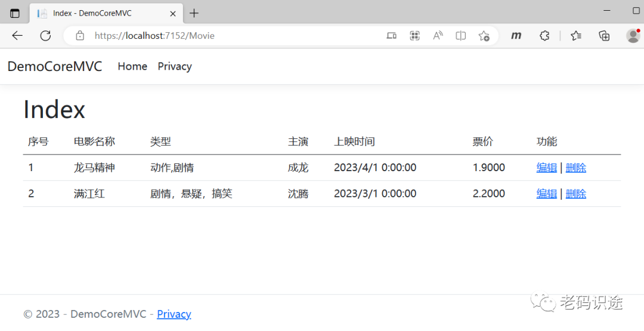Enter Immersive Reader / split screen icon

[461, 36]
